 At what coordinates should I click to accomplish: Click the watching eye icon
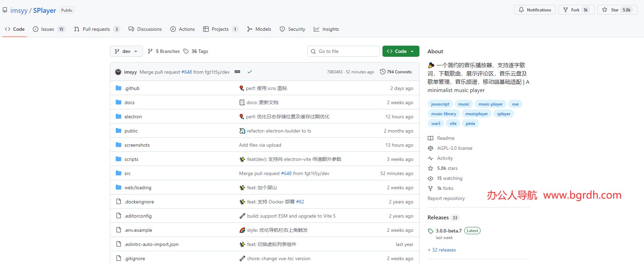(430, 178)
